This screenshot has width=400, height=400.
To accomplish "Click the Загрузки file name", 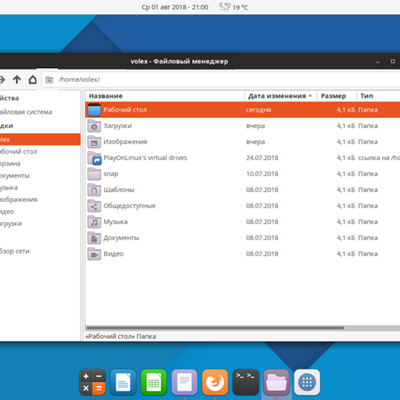I will (117, 126).
